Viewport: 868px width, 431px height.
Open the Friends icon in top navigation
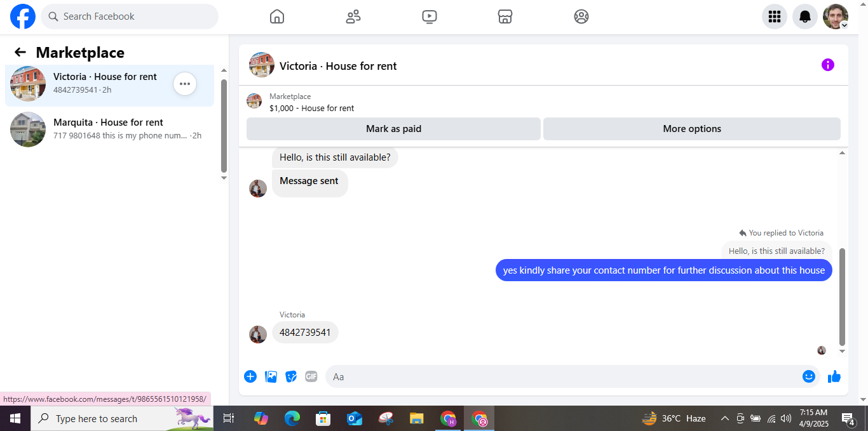pyautogui.click(x=353, y=17)
